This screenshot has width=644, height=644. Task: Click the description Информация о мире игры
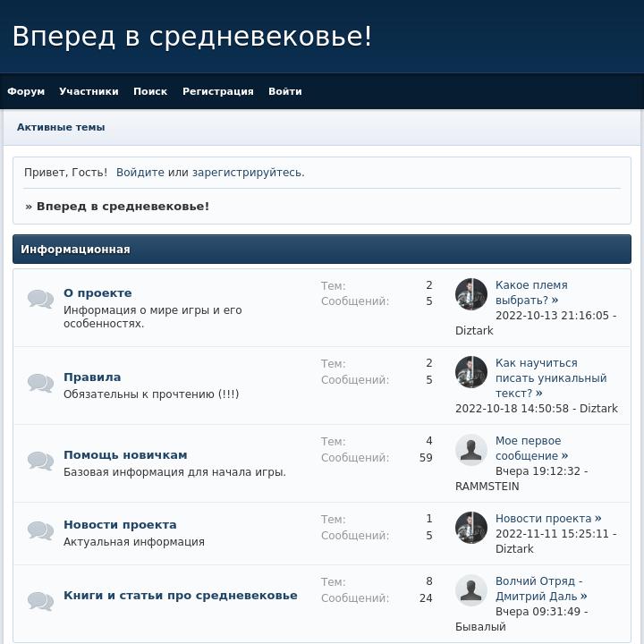[x=153, y=317]
